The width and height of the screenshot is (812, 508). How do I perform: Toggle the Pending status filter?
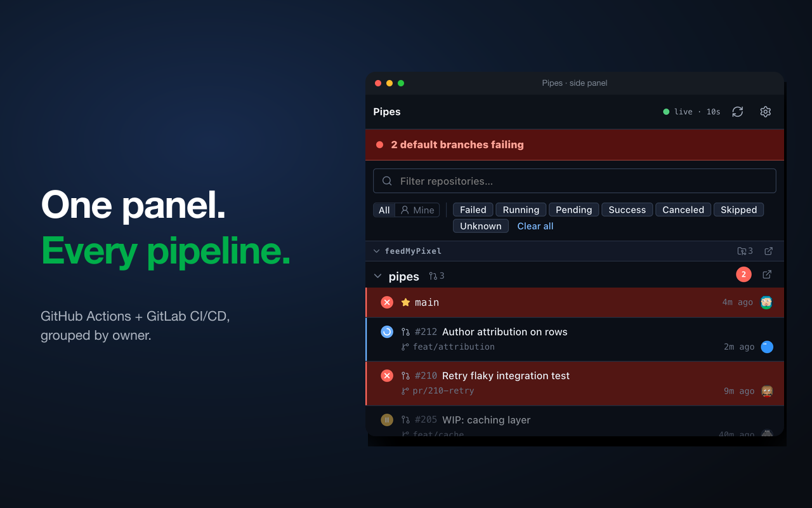[x=574, y=210]
